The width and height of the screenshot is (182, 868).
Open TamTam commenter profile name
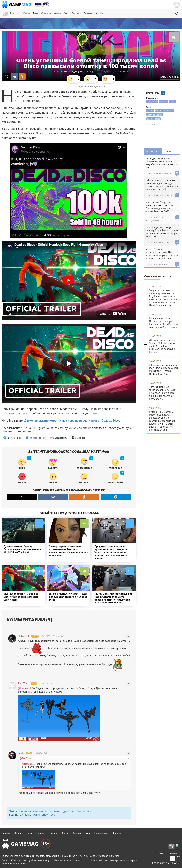(23, 683)
